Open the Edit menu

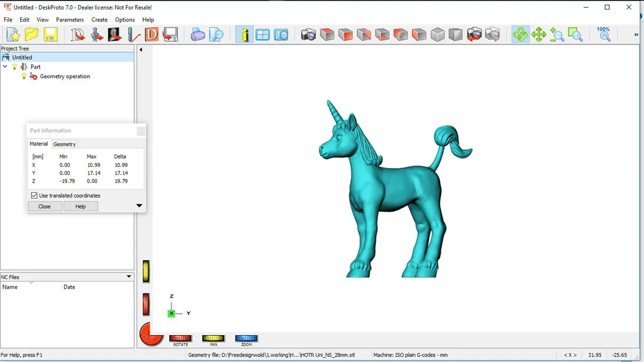24,20
